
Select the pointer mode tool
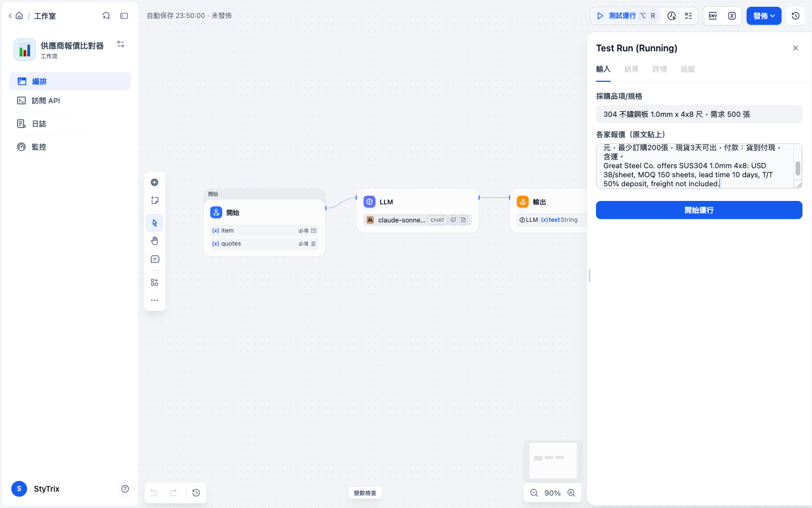(x=155, y=223)
